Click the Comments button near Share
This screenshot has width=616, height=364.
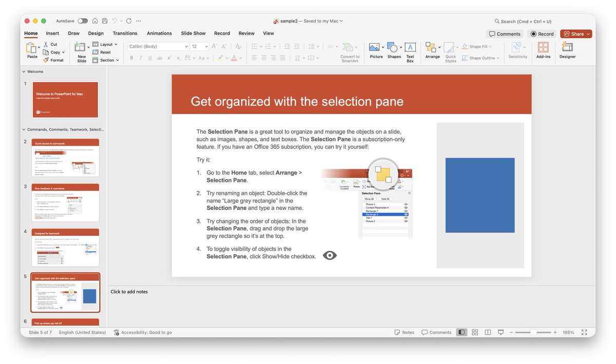click(505, 34)
